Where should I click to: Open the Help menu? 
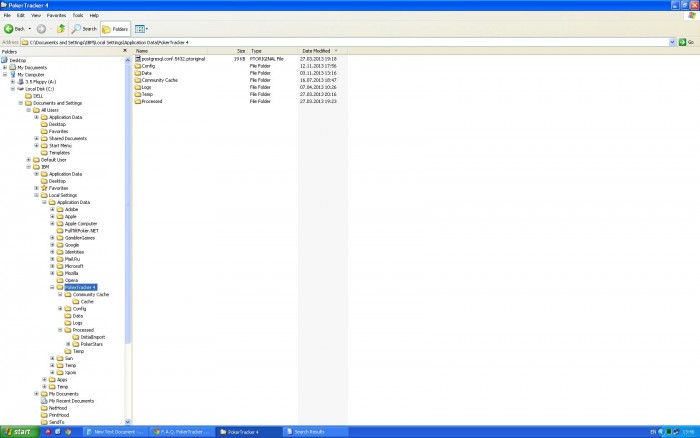tap(94, 15)
